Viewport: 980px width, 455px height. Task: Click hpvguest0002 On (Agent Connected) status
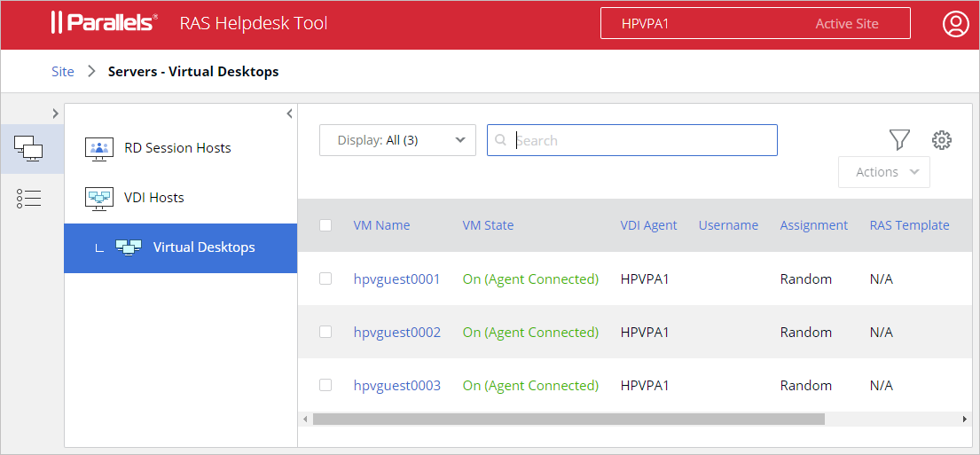tap(530, 332)
